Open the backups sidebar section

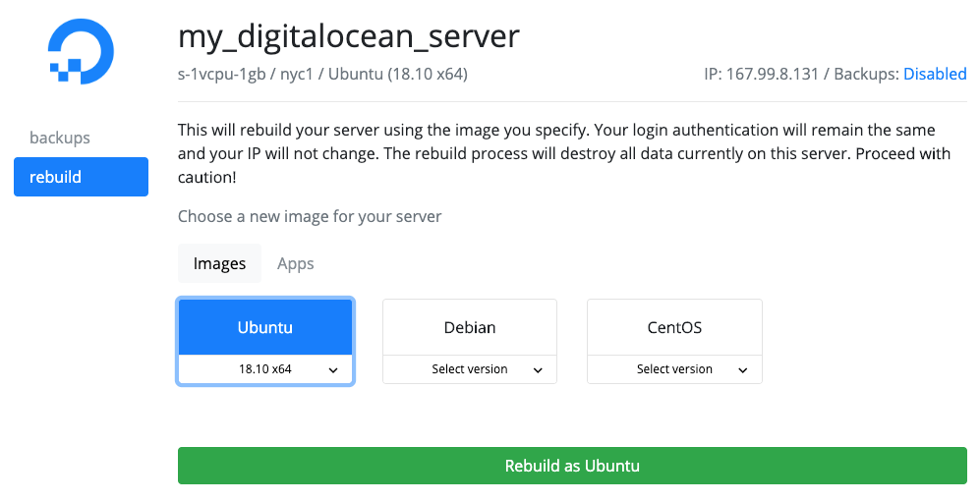pyautogui.click(x=60, y=138)
